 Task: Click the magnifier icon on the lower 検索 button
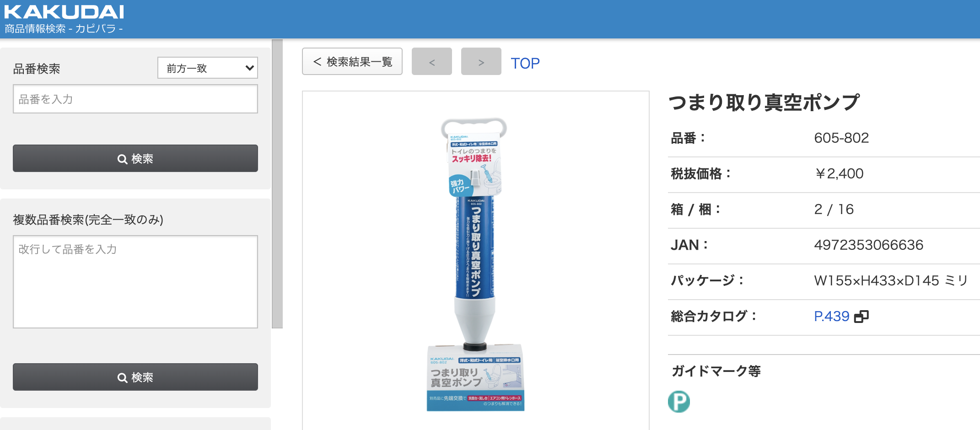(122, 378)
